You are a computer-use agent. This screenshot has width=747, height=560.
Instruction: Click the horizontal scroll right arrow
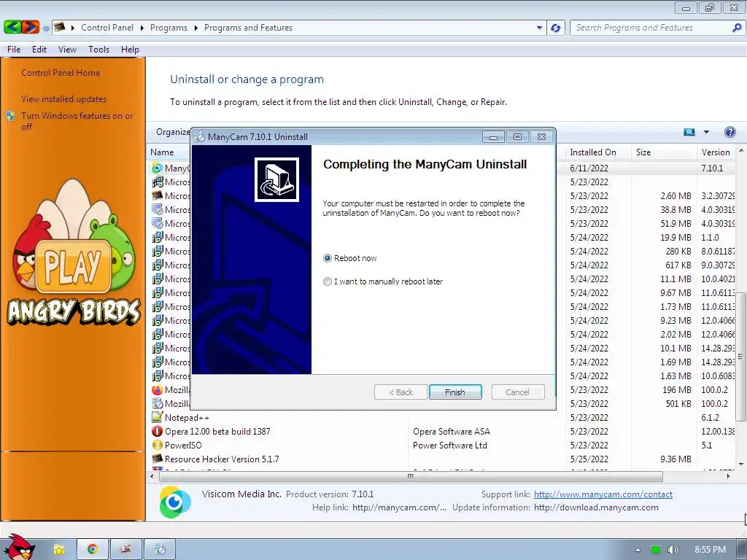click(728, 476)
